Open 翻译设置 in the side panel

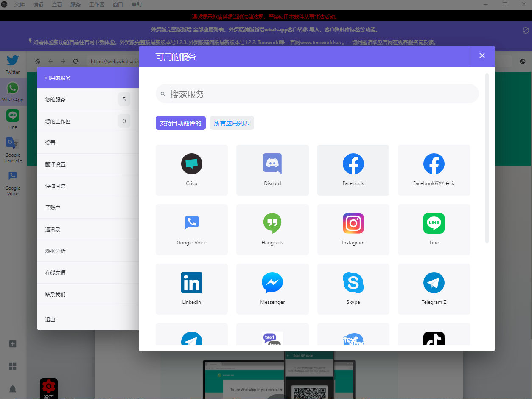click(55, 165)
